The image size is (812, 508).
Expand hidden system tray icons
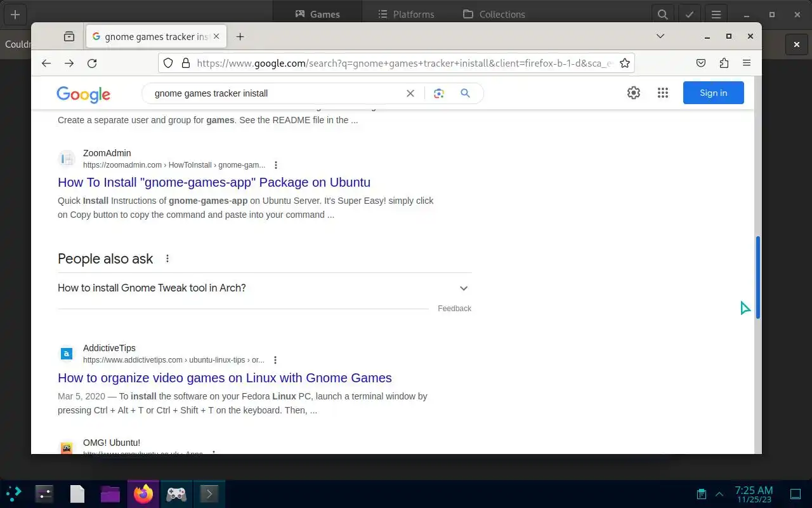tap(719, 494)
